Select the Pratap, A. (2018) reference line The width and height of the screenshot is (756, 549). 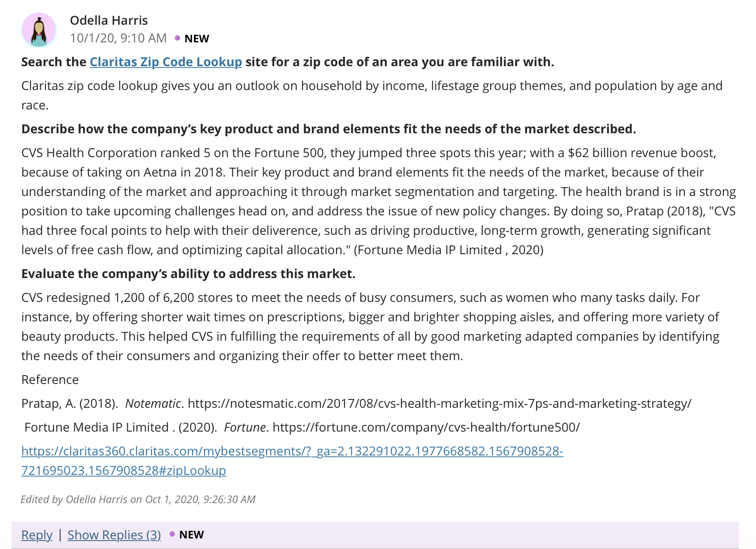click(356, 404)
